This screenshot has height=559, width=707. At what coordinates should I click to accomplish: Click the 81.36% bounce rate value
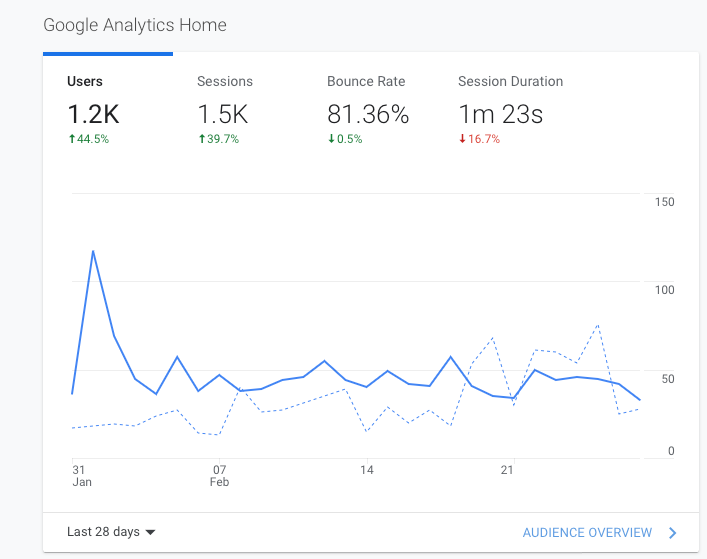368,114
